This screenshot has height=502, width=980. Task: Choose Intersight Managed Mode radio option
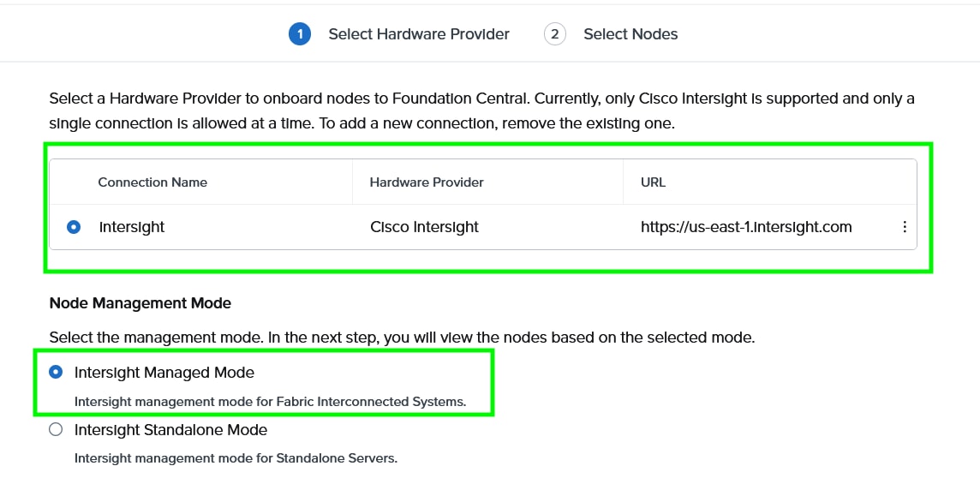point(57,373)
